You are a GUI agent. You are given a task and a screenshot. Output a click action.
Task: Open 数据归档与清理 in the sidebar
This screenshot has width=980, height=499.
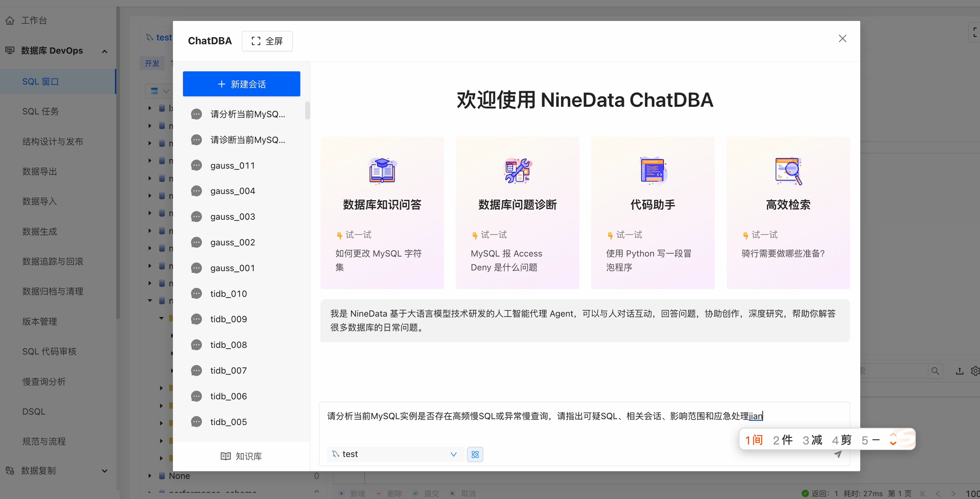[53, 291]
